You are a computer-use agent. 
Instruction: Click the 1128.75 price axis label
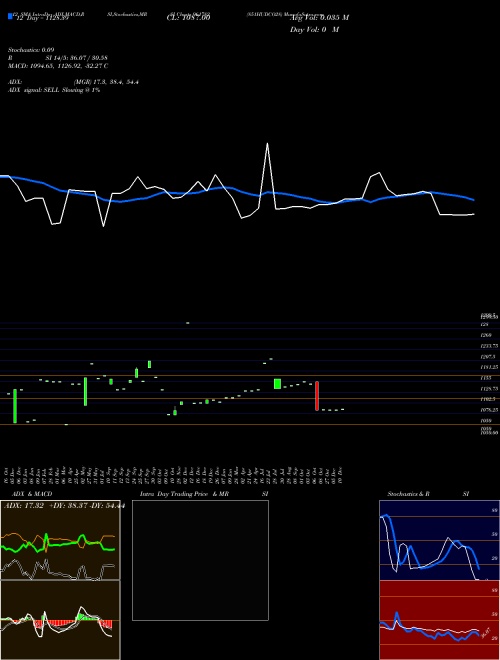coord(489,389)
